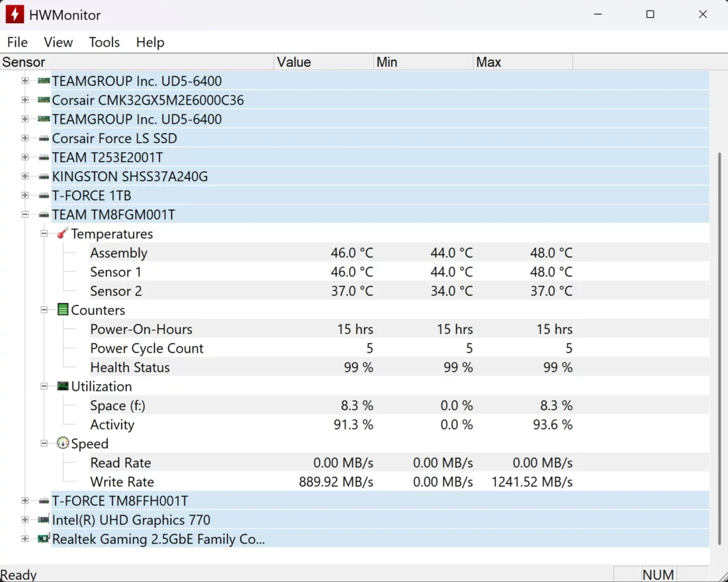Click the drive icon next to T-FORCE TM8FFH001T
This screenshot has width=728, height=582.
coord(44,501)
